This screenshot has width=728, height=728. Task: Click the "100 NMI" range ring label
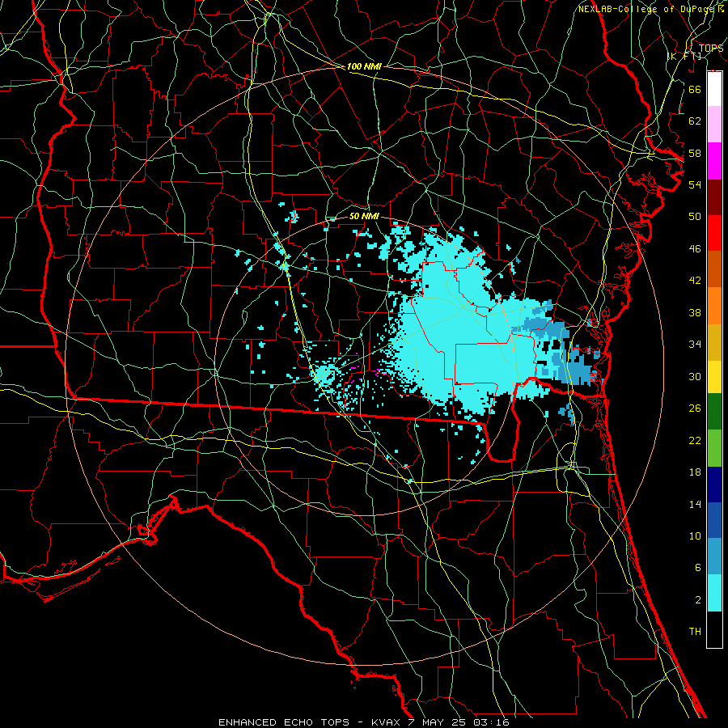(364, 67)
